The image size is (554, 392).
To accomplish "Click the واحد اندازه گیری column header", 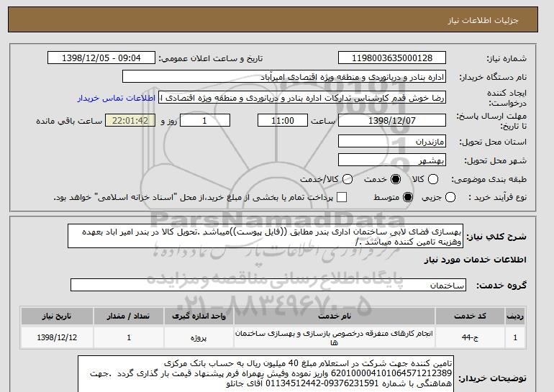I will [x=199, y=316].
